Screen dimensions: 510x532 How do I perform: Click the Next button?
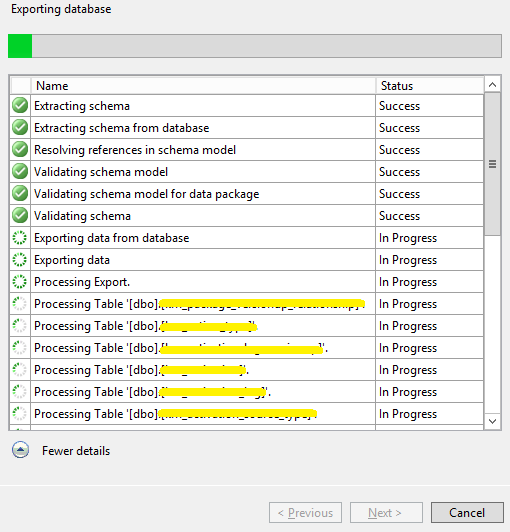click(386, 513)
